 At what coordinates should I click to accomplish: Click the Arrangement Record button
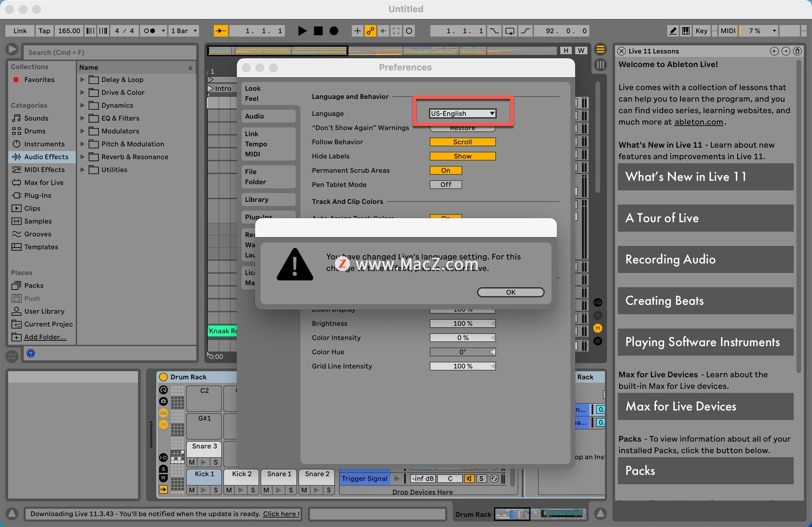(334, 31)
